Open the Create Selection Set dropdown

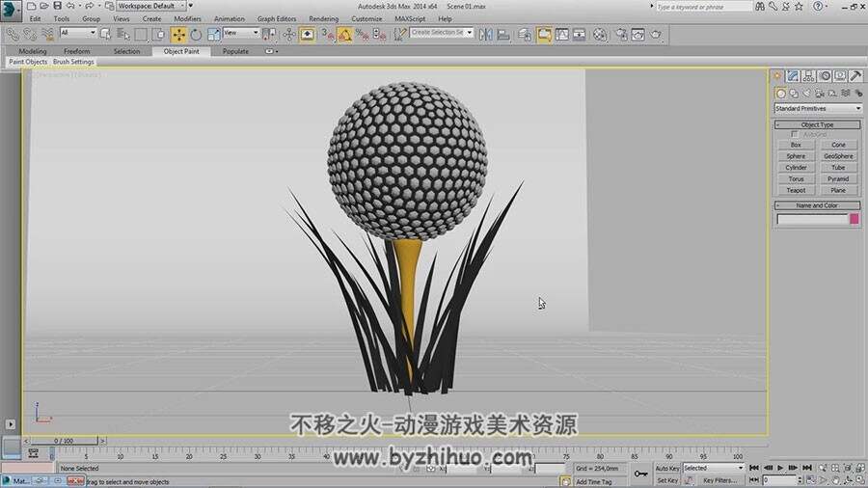pos(442,33)
